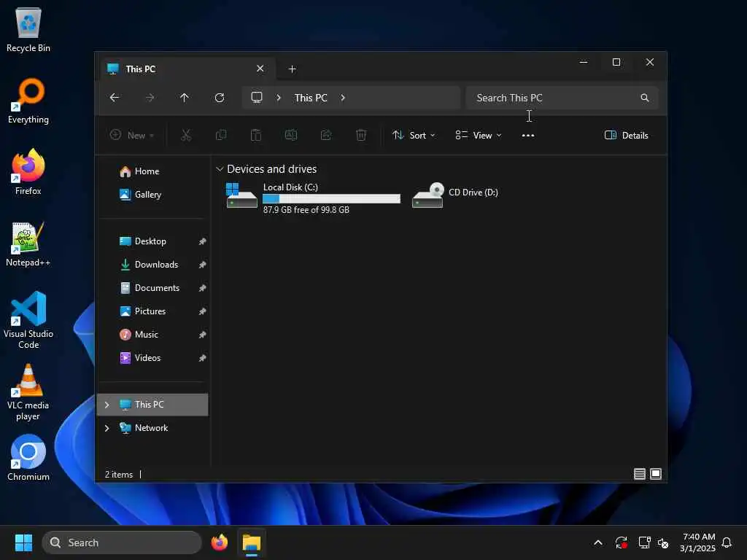The width and height of the screenshot is (747, 560).
Task: Collapse the Devices and drives group
Action: coord(220,169)
